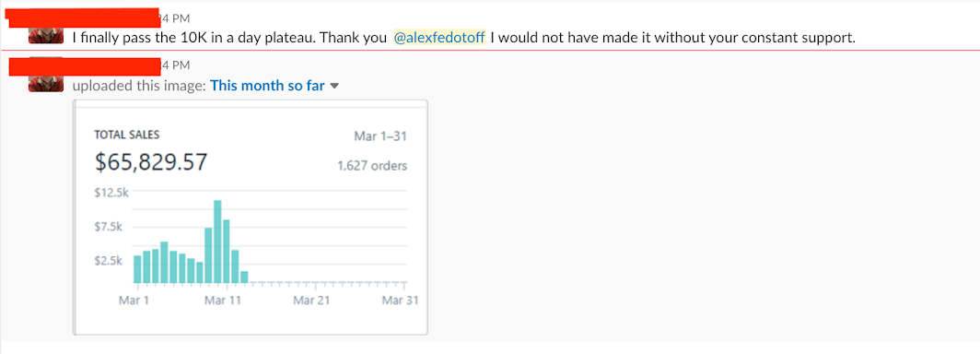The image size is (980, 354).
Task: Click the tallest bar in the chart
Action: click(x=217, y=242)
